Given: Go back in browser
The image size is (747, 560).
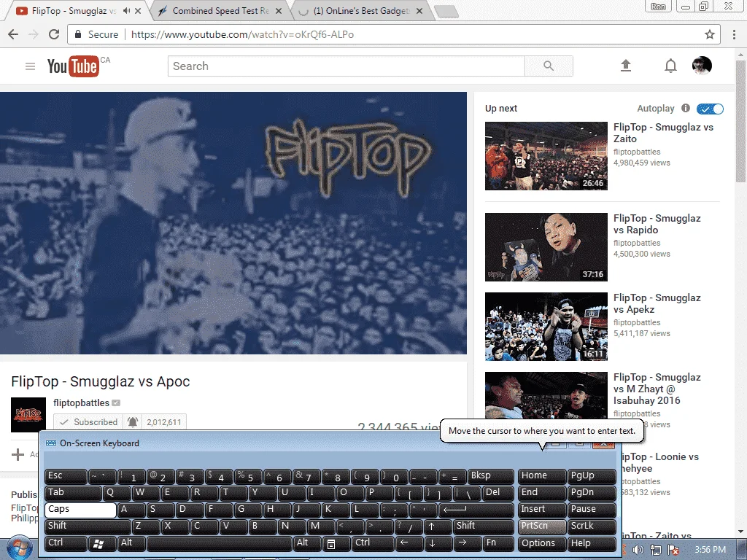Looking at the screenshot, I should click(x=13, y=34).
